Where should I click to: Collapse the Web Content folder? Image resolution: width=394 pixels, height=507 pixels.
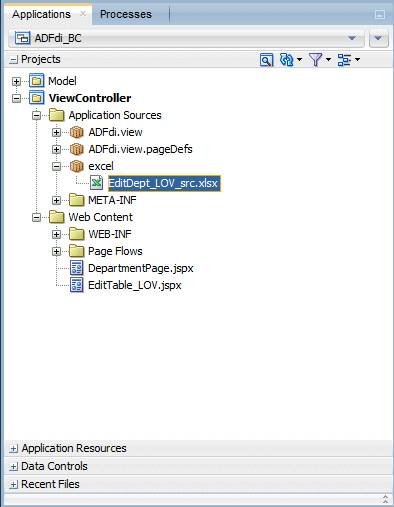point(36,218)
